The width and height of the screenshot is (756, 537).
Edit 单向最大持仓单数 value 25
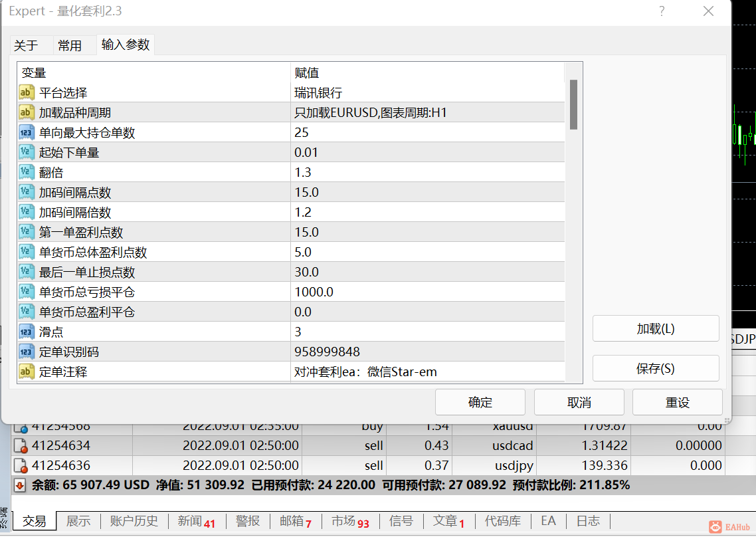coord(428,132)
